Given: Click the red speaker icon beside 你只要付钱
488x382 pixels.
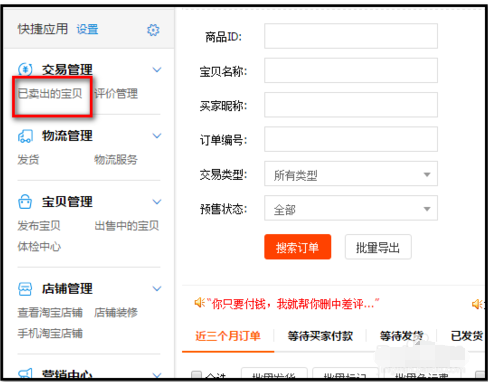Looking at the screenshot, I should [x=199, y=303].
